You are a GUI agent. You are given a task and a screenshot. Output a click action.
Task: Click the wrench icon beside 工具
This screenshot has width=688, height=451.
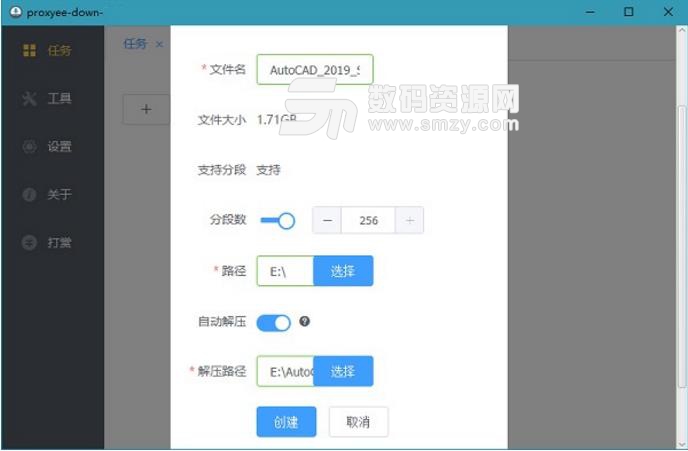point(29,98)
